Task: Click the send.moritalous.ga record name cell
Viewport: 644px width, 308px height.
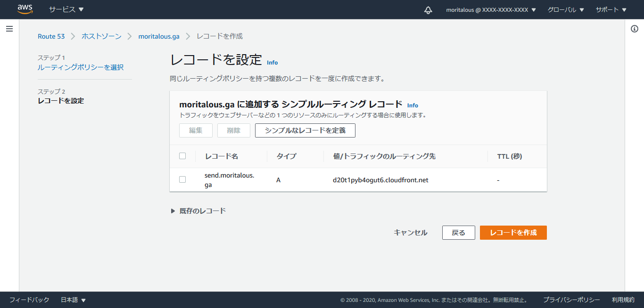Action: tap(229, 180)
